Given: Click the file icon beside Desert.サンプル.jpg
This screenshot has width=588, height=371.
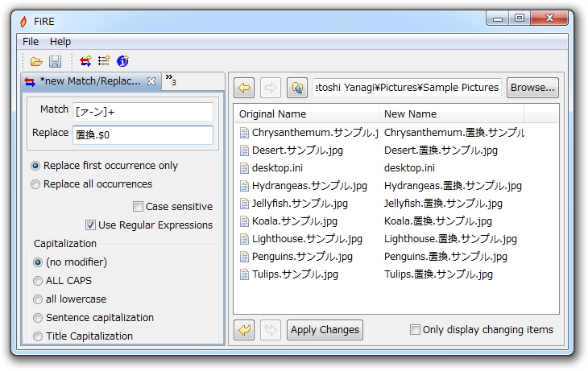Looking at the screenshot, I should tap(244, 150).
